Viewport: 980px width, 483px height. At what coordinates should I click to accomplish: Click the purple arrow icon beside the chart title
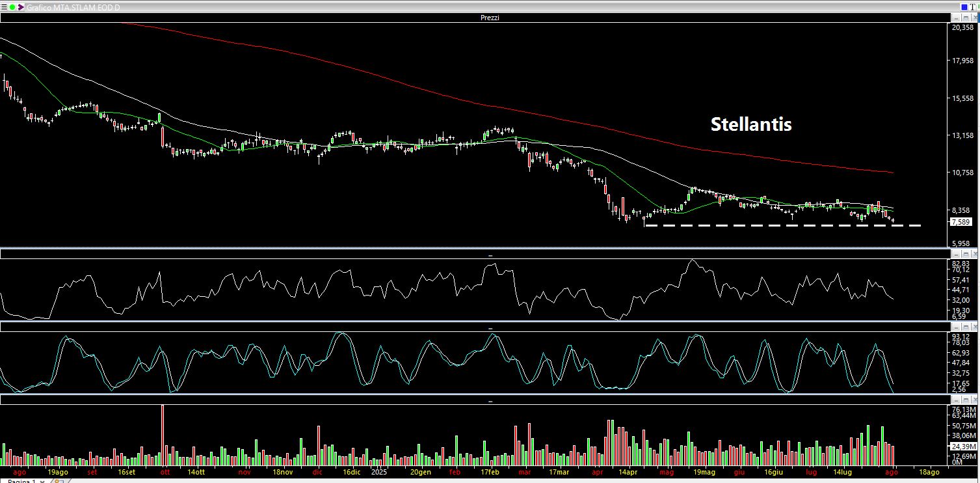tap(21, 7)
